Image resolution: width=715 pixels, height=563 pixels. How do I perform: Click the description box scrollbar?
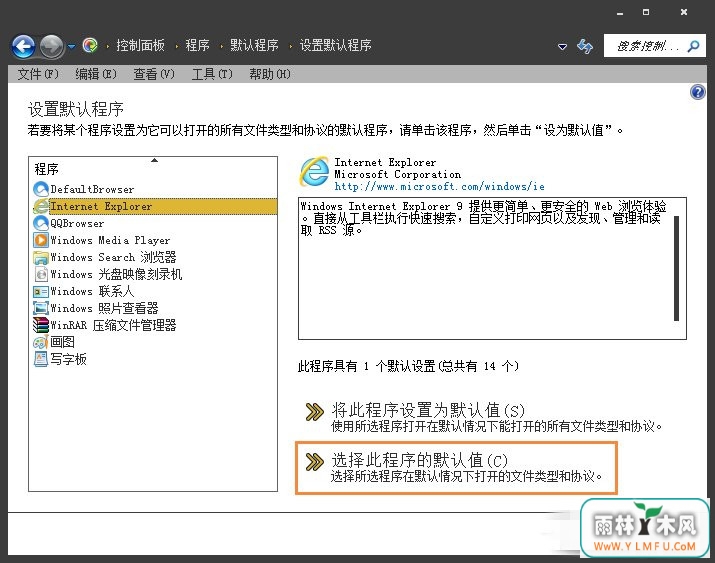click(x=676, y=269)
